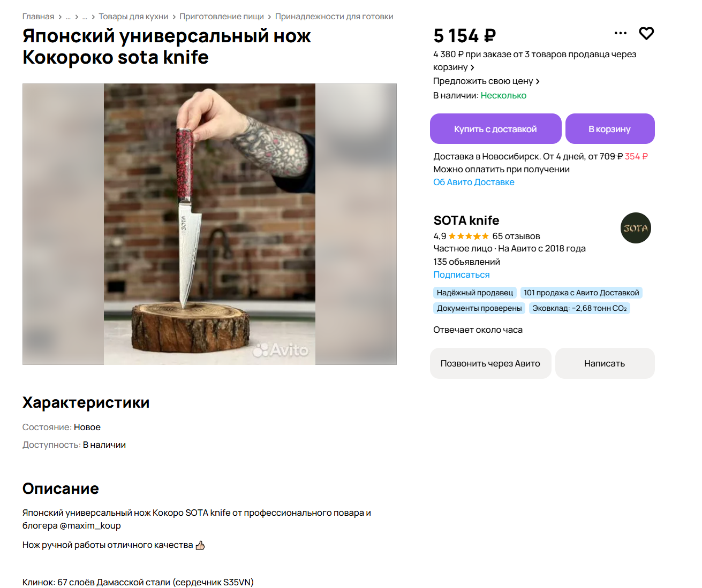Open the seller's "65 отзывов" reviews
The image size is (702, 588).
pos(516,236)
